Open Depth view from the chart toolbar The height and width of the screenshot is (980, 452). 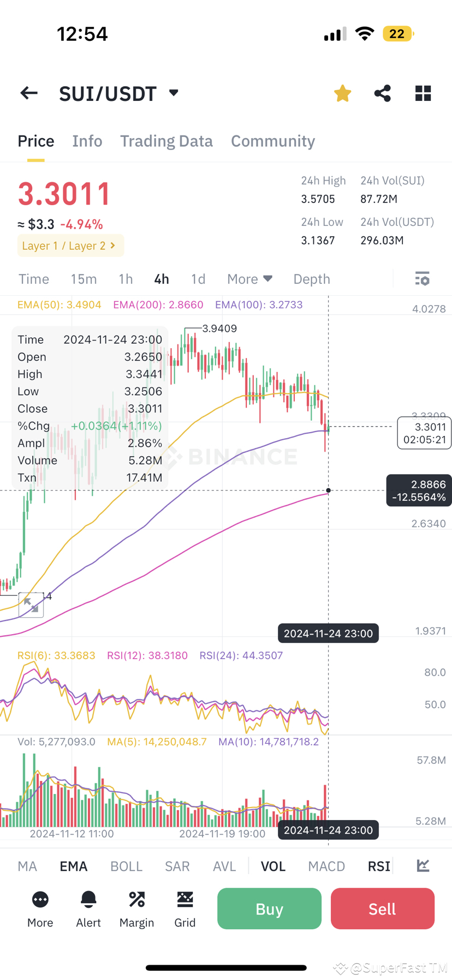[x=311, y=279]
